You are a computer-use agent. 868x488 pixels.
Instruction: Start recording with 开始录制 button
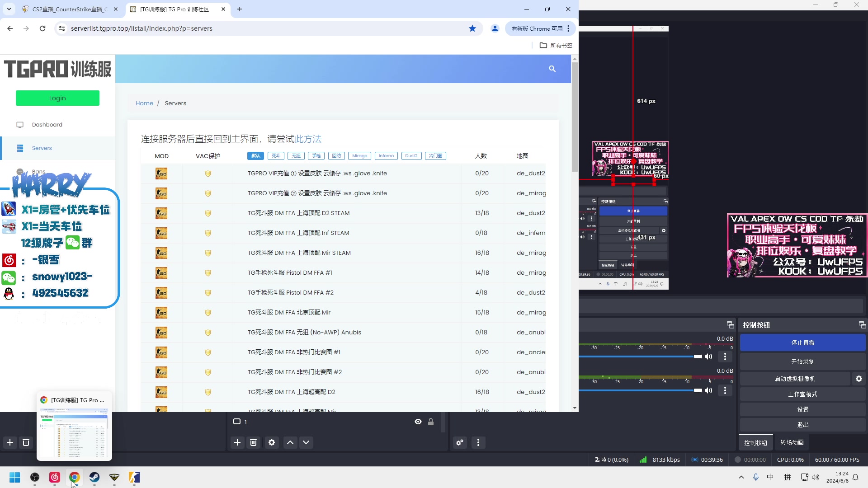[x=803, y=361]
